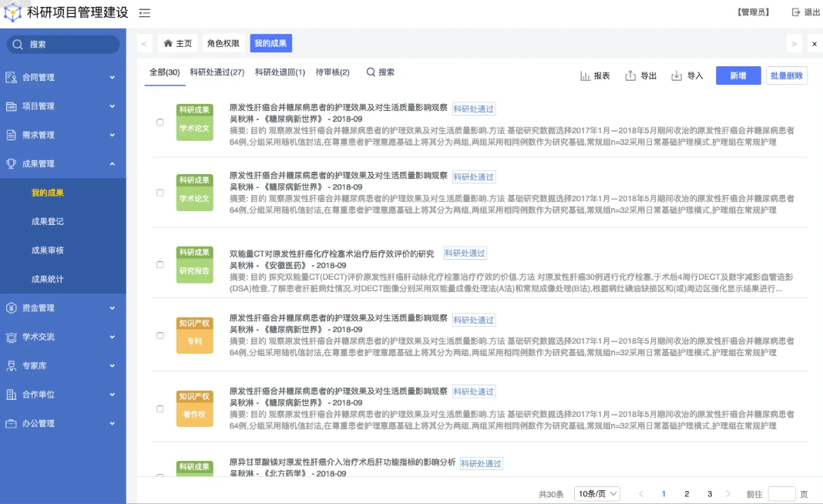
Task: Select the 待审核(2) filter tab
Action: click(332, 72)
